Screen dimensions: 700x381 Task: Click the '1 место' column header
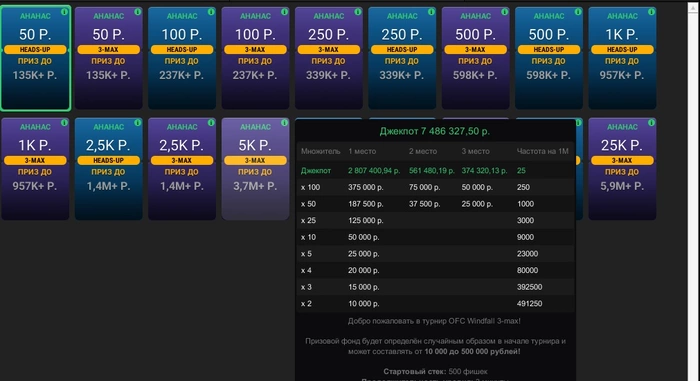click(362, 151)
